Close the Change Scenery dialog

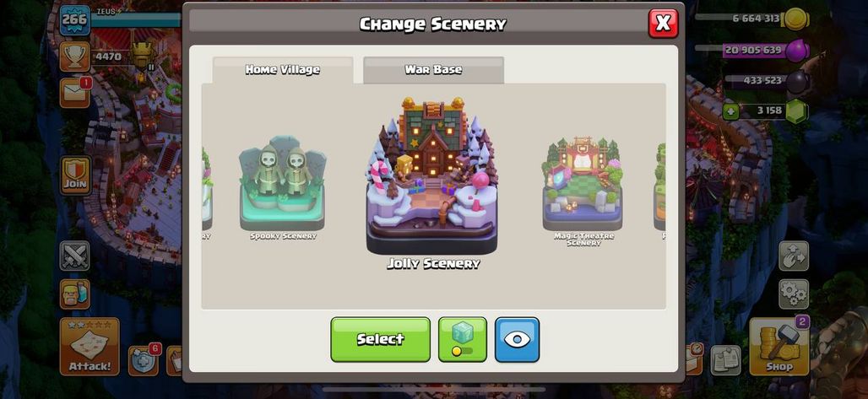pyautogui.click(x=663, y=24)
